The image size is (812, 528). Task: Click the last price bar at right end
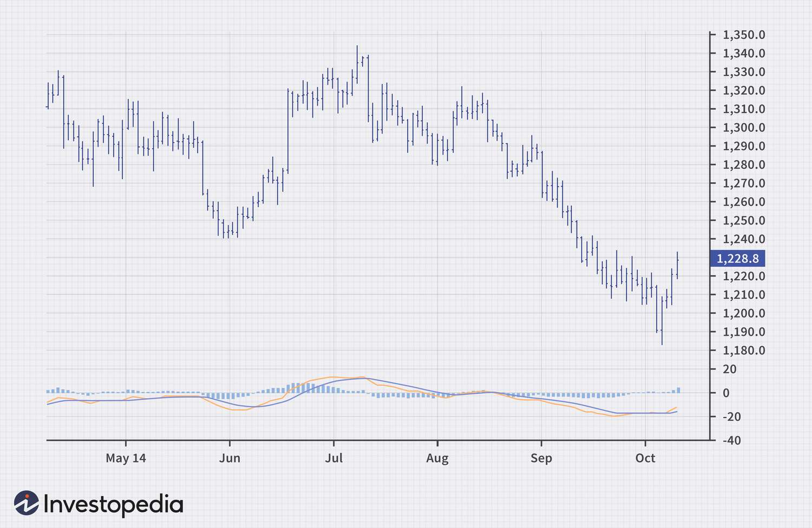tap(677, 265)
